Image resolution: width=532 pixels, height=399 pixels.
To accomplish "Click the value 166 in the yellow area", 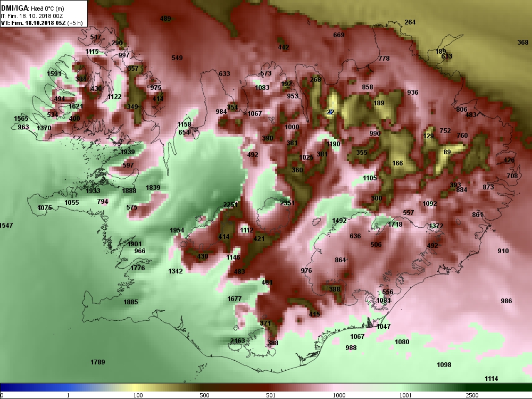I will [397, 163].
